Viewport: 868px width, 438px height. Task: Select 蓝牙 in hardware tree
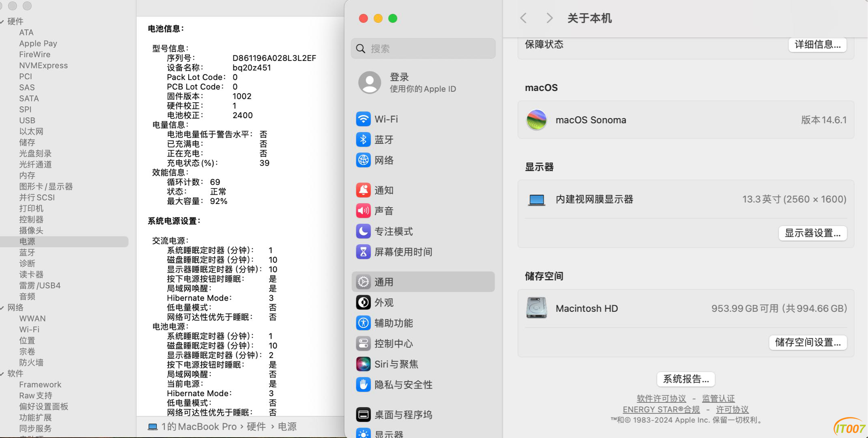click(27, 252)
